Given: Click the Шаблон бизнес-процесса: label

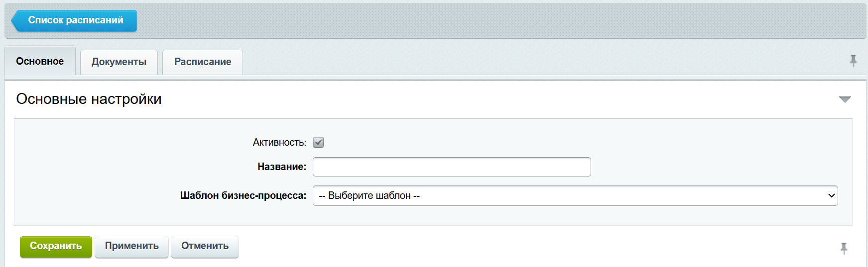Looking at the screenshot, I should coord(243,196).
